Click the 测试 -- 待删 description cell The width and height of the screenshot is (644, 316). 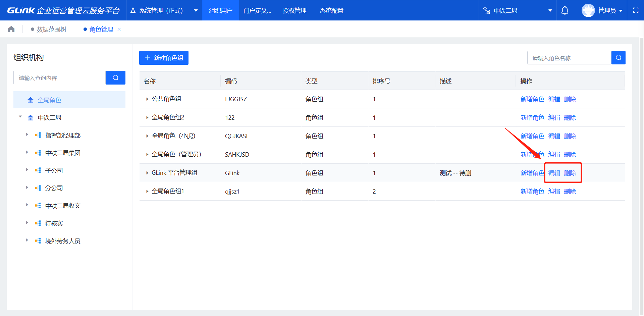click(455, 173)
